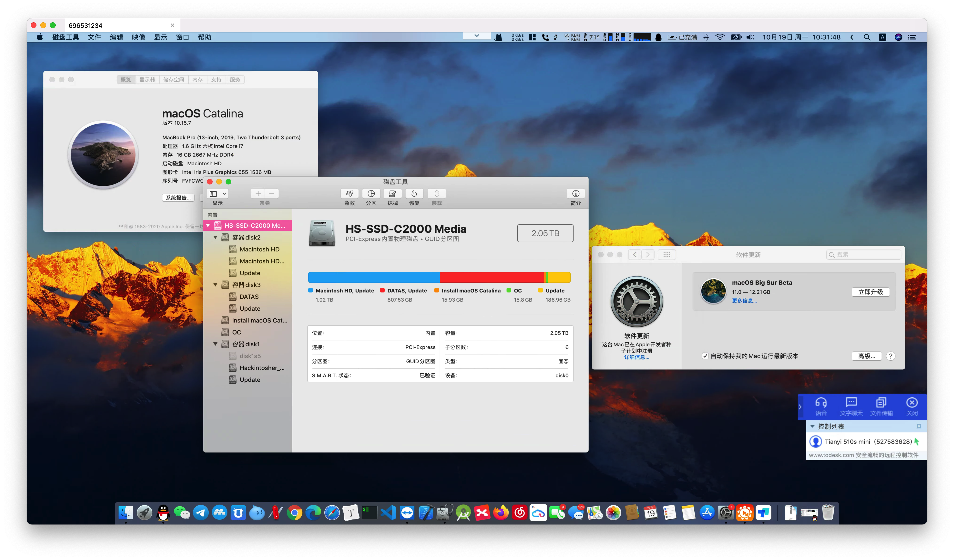Expand the ToDesk toolbar side arrow
The width and height of the screenshot is (954, 560).
[800, 407]
